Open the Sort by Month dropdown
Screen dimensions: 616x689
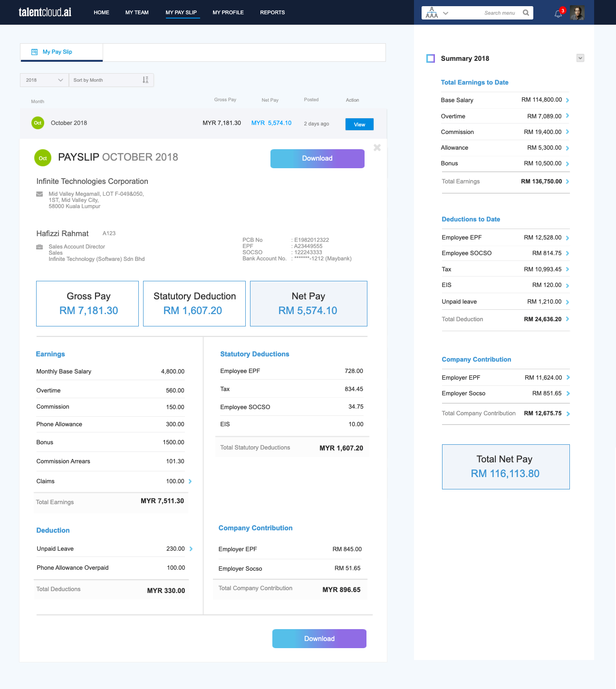tap(111, 80)
